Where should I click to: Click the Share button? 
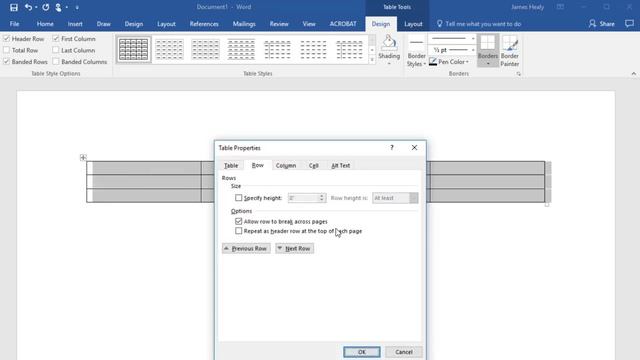tap(602, 24)
